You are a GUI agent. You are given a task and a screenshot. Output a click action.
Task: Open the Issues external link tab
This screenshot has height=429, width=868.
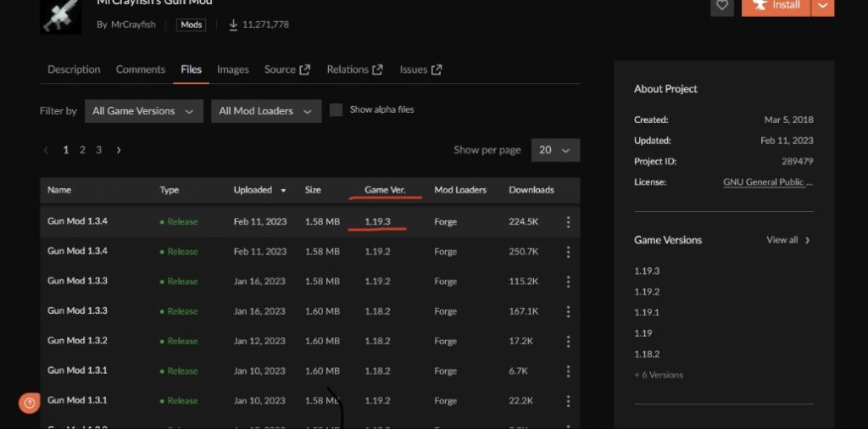click(420, 70)
